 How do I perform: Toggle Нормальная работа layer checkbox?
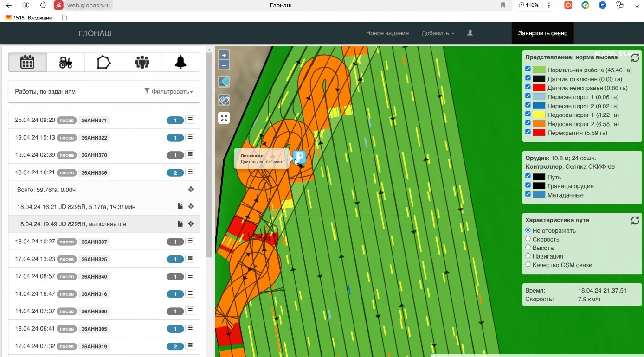pyautogui.click(x=528, y=69)
